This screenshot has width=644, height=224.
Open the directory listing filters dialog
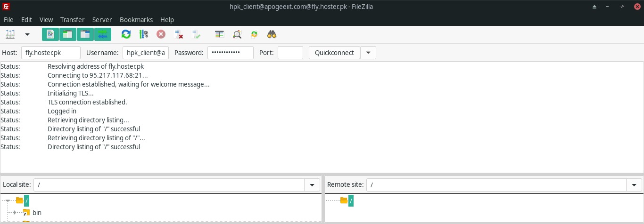coord(220,34)
